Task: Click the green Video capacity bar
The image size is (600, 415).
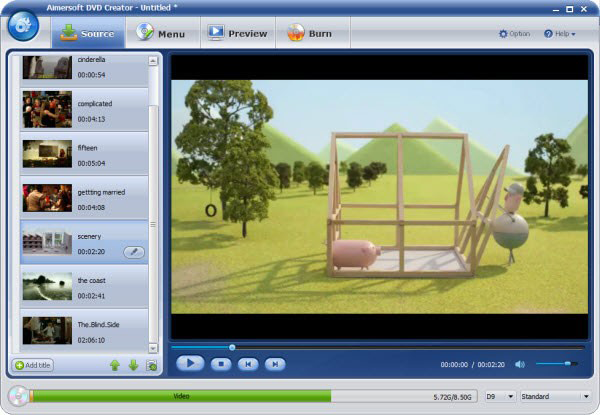Action: (181, 396)
